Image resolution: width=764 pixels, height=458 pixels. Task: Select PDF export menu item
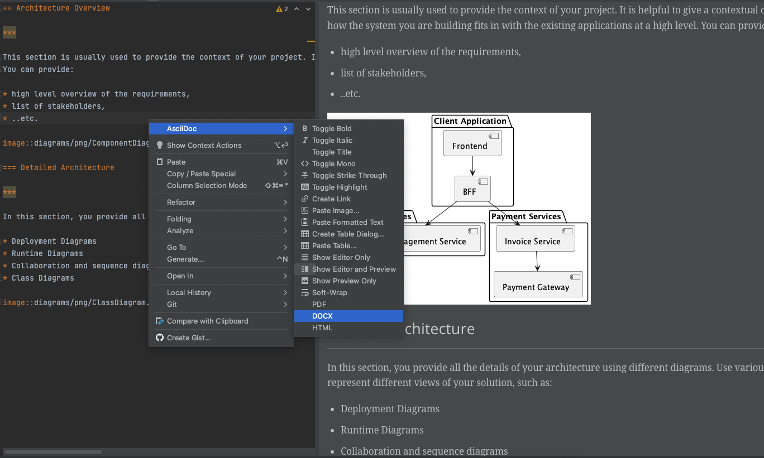tap(349, 304)
